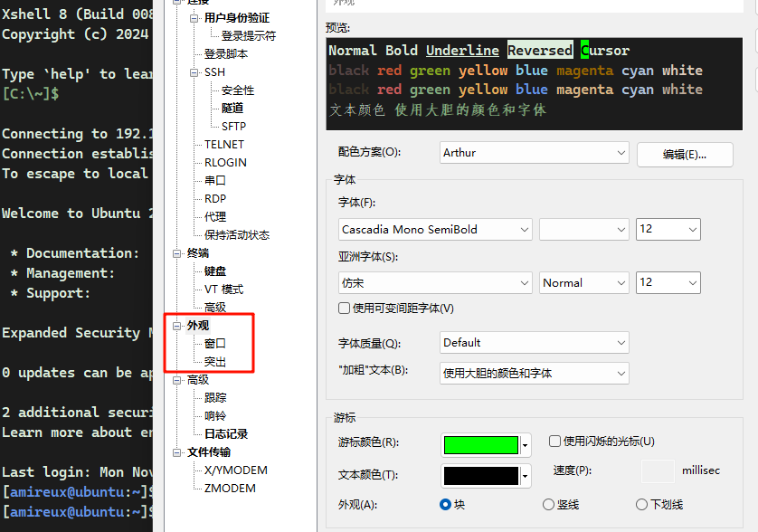Click the 编辑 color scheme button

click(x=683, y=154)
